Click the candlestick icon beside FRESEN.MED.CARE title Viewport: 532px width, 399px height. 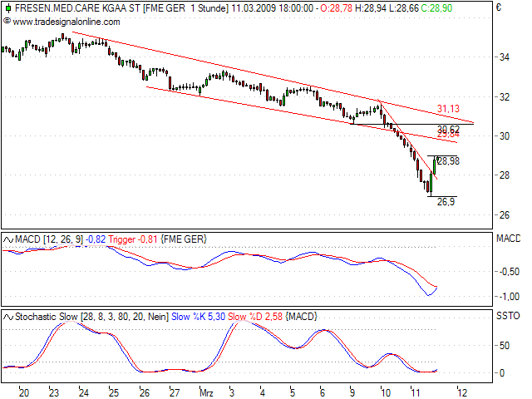7,7
